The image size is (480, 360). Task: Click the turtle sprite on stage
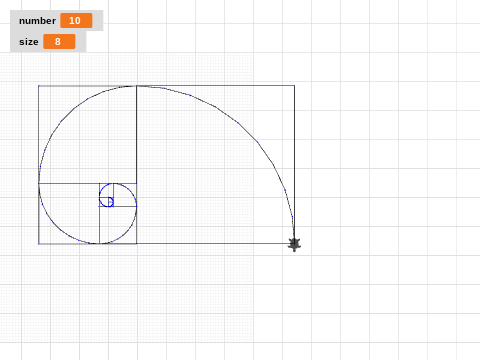tap(294, 244)
